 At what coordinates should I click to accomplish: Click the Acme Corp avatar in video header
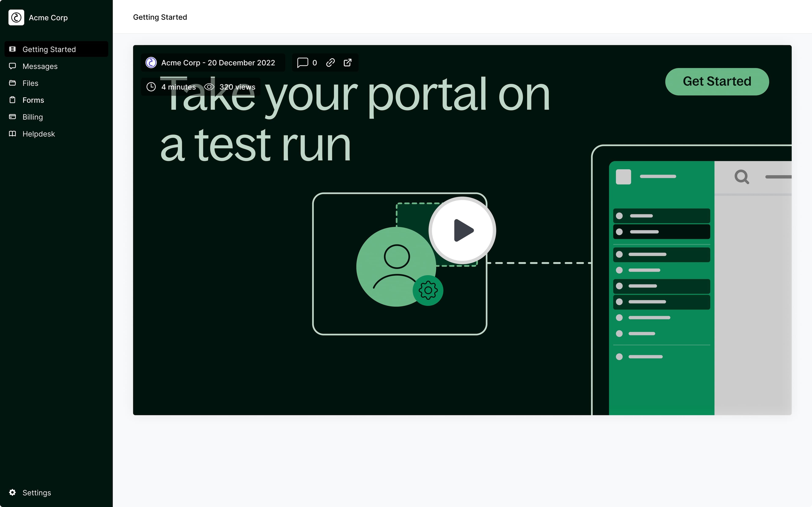tap(151, 63)
